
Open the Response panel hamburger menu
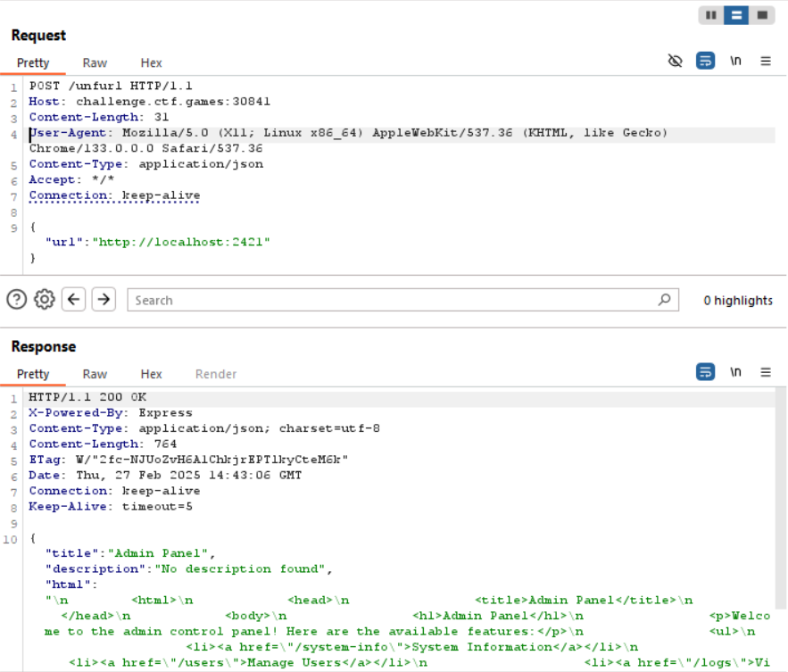click(x=765, y=373)
